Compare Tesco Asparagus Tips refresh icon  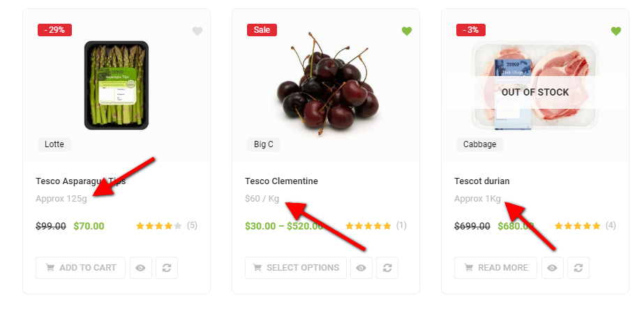click(x=166, y=268)
